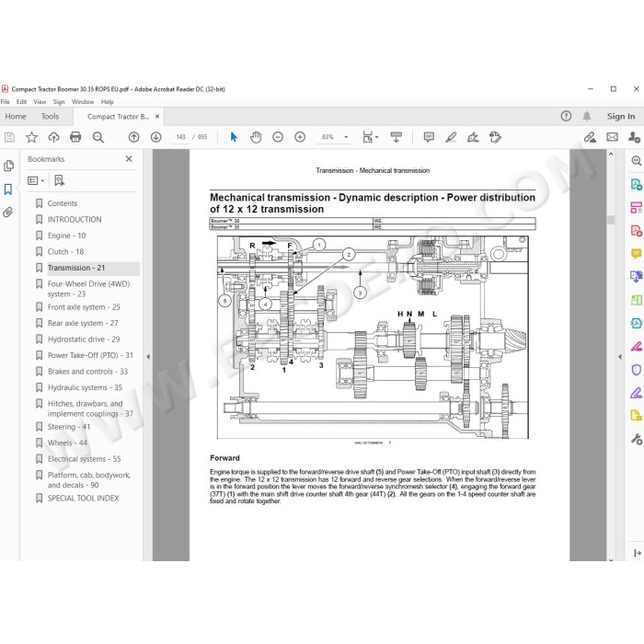
Task: Switch to the Home tab
Action: 16,117
